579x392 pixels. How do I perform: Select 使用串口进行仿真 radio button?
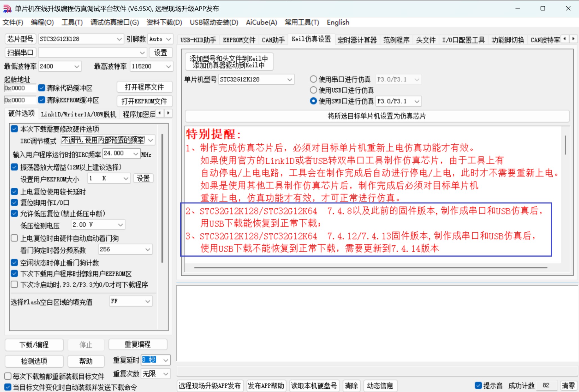point(313,79)
